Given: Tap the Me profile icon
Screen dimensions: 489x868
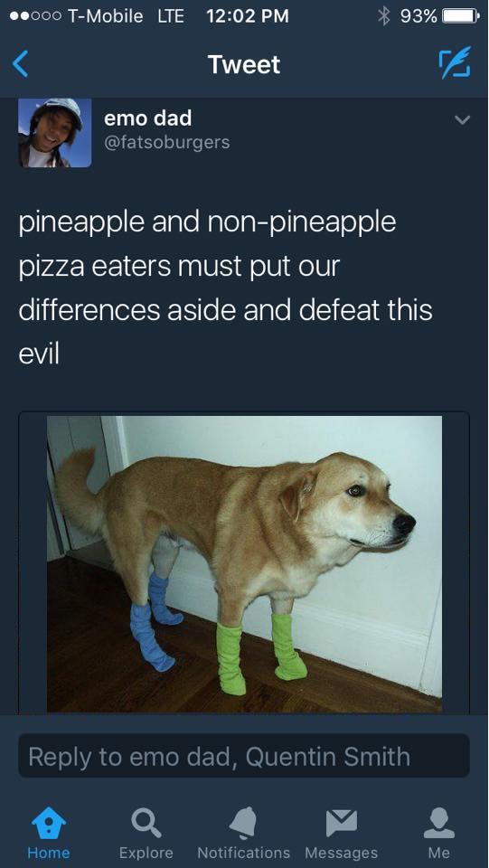Looking at the screenshot, I should [x=438, y=823].
